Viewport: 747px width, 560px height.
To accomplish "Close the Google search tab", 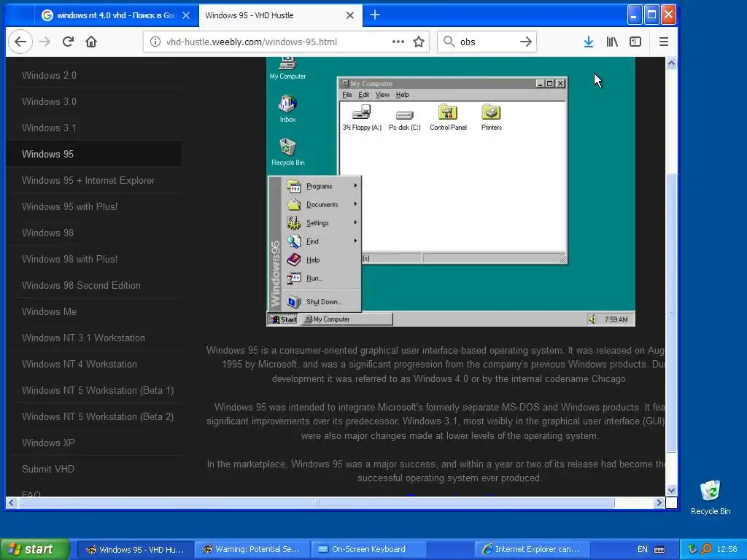I will click(186, 15).
